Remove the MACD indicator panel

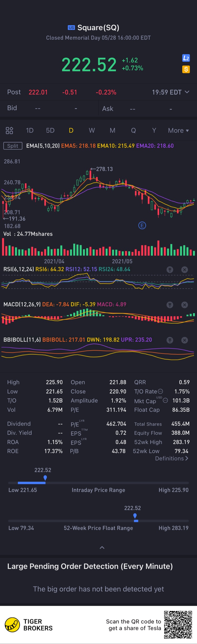point(185,305)
